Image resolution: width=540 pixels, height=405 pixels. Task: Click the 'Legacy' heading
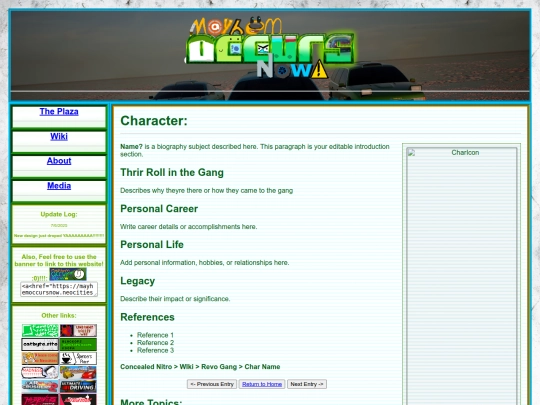point(137,281)
